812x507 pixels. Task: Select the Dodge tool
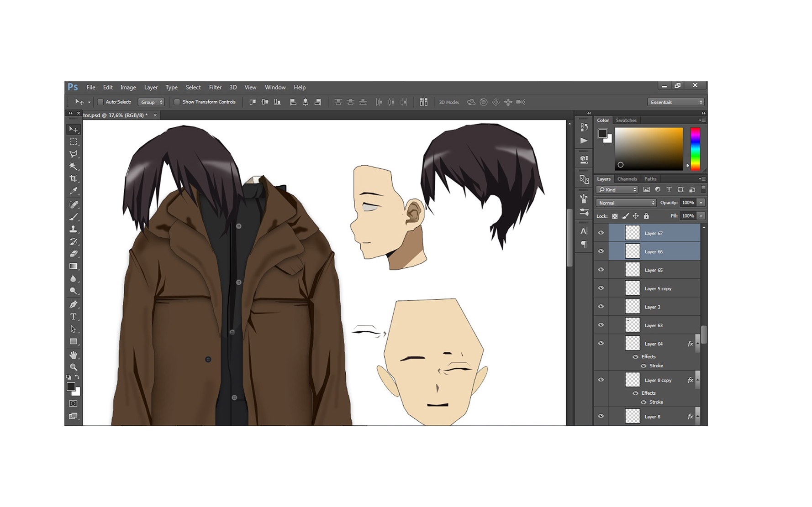tap(74, 291)
